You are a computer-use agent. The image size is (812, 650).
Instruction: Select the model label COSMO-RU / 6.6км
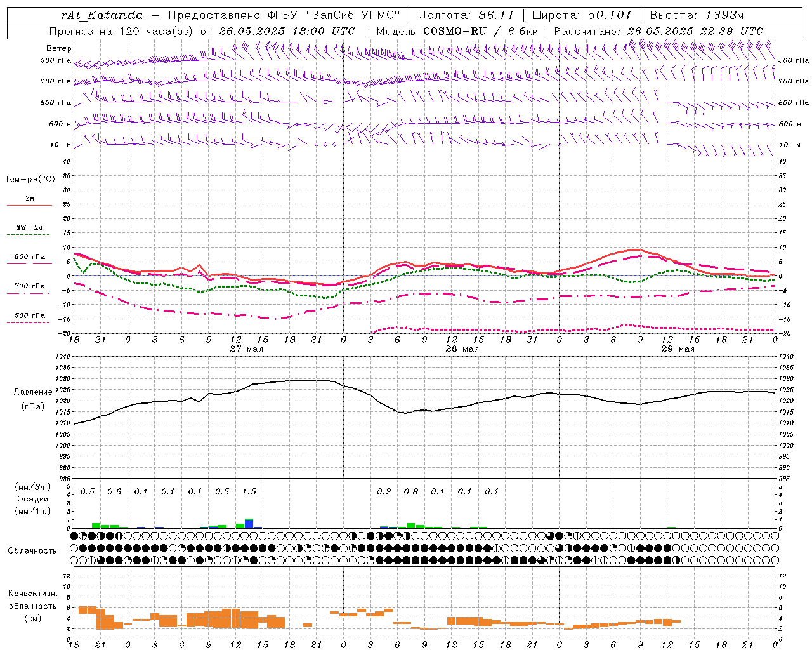480,31
